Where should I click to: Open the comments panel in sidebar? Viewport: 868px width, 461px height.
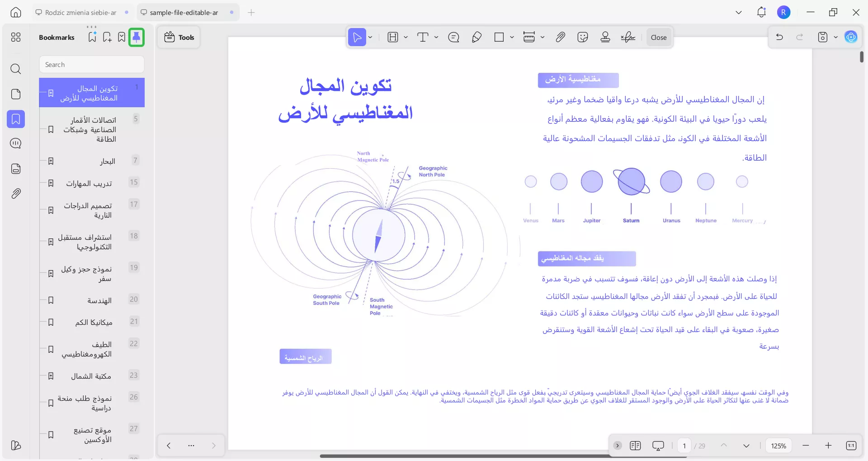coord(16,143)
